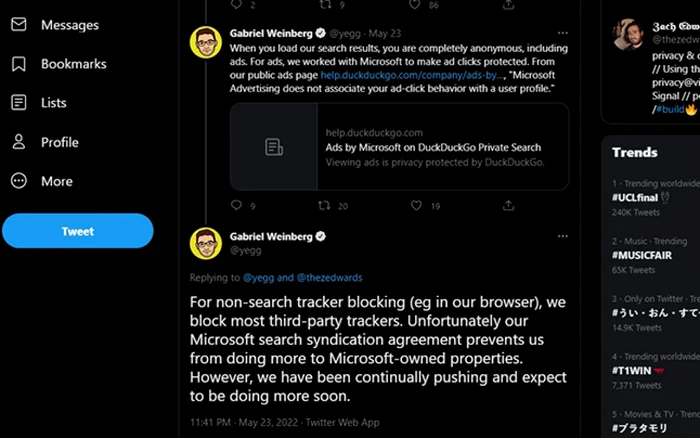
Task: Open Bookmarks icon in sidebar
Action: (x=19, y=64)
